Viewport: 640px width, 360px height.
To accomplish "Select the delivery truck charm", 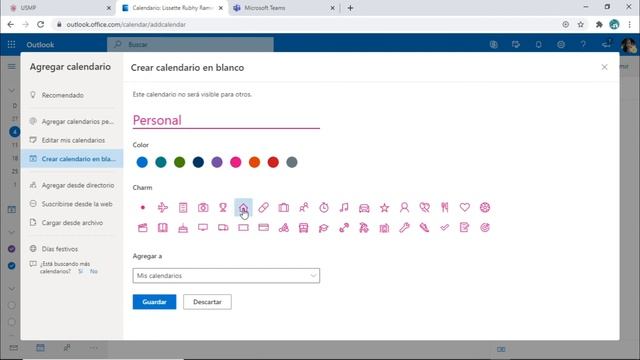I will pos(223,228).
